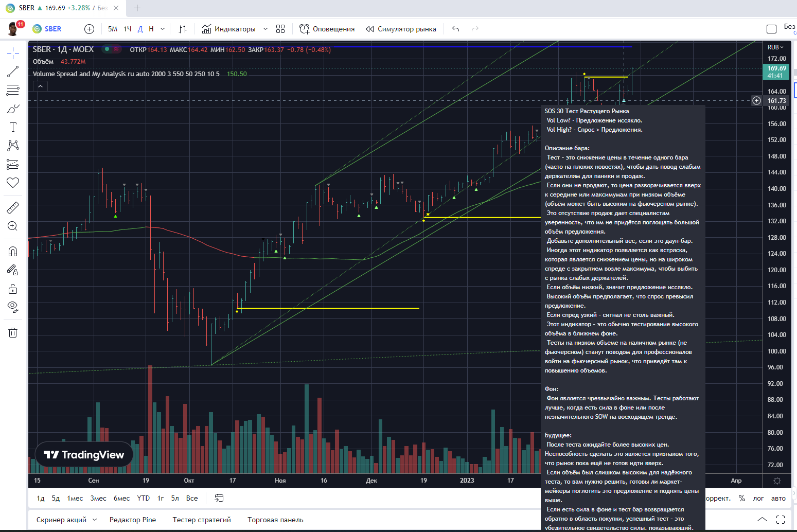Image resolution: width=797 pixels, height=532 pixels.
Task: Open the Редактор Pine tab
Action: 133,520
